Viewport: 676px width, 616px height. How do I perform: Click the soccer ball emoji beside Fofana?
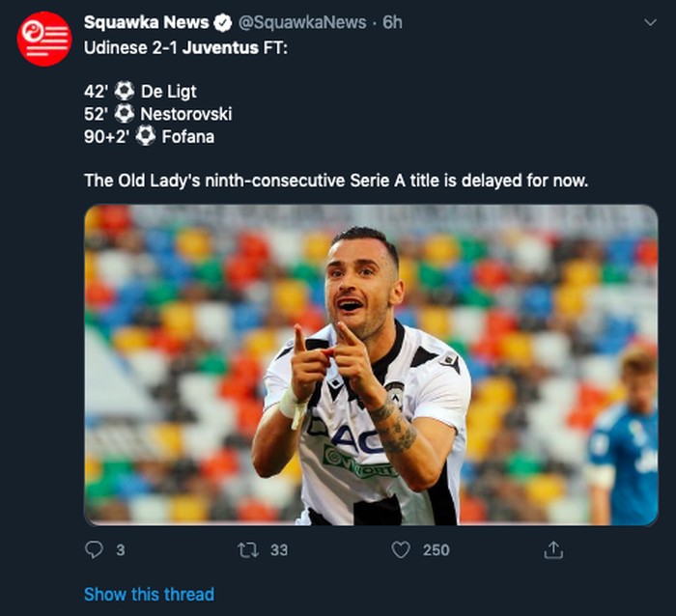[146, 136]
